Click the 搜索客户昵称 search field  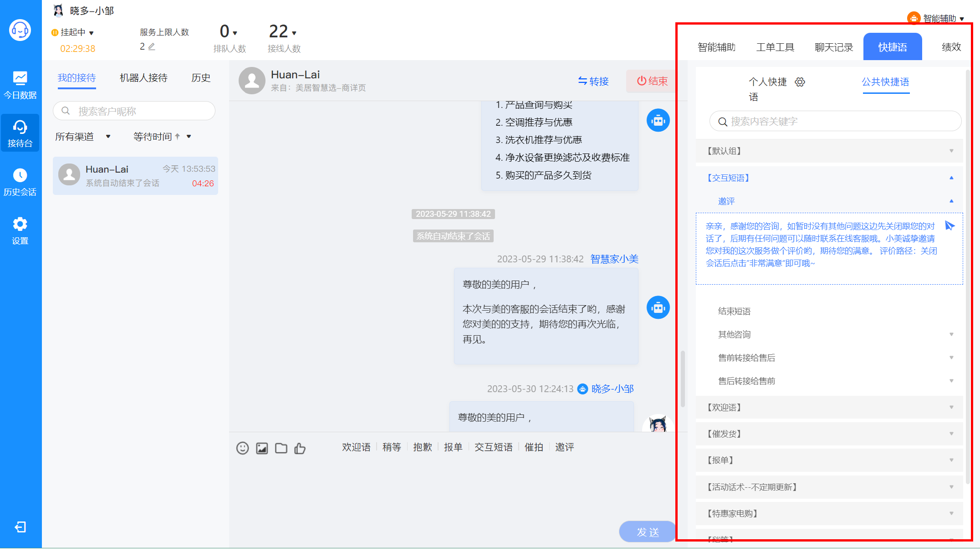(134, 111)
